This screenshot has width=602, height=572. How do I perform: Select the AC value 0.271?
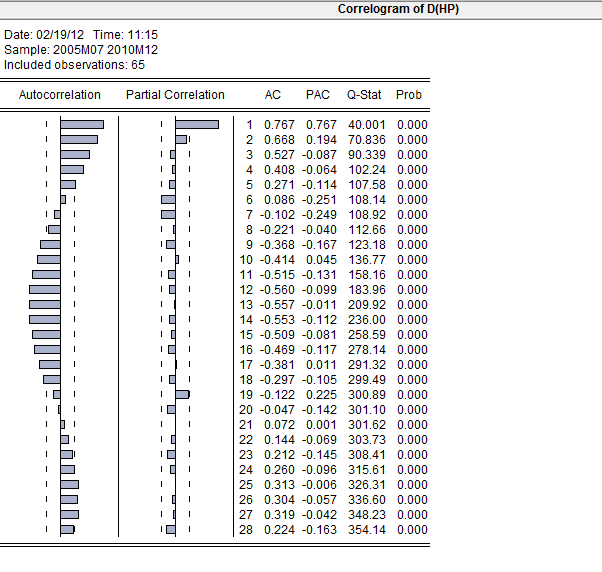click(279, 185)
